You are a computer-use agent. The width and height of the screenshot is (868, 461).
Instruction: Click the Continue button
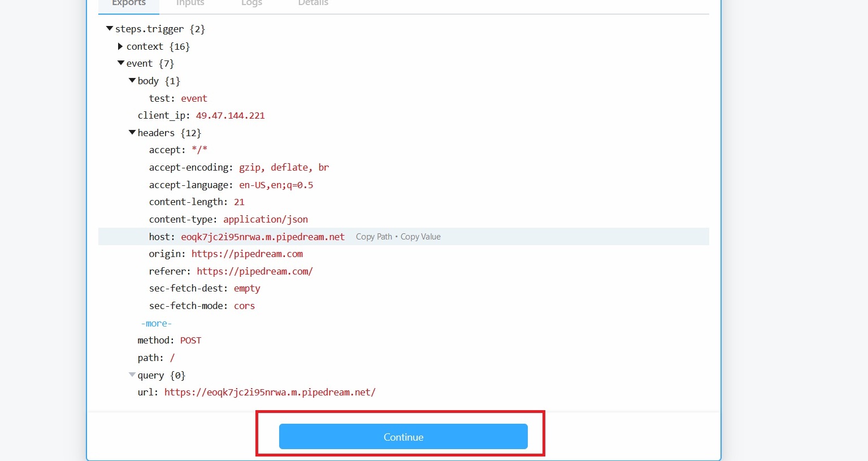pyautogui.click(x=403, y=437)
